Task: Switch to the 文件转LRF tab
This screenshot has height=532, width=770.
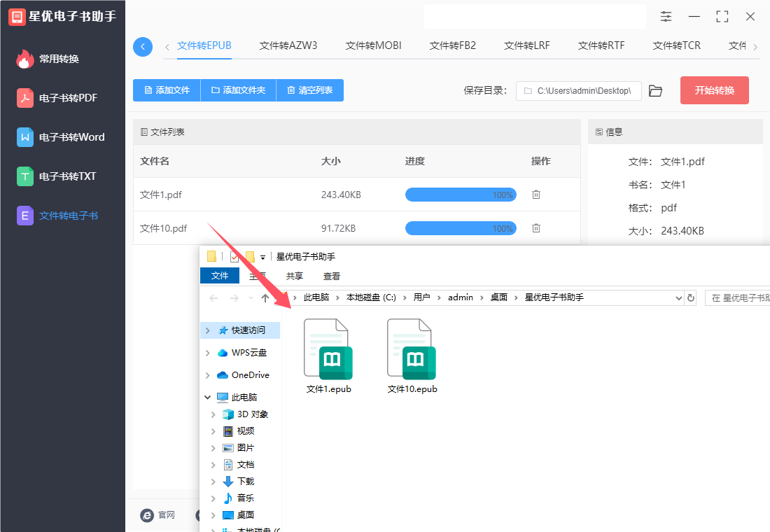Action: coord(527,45)
